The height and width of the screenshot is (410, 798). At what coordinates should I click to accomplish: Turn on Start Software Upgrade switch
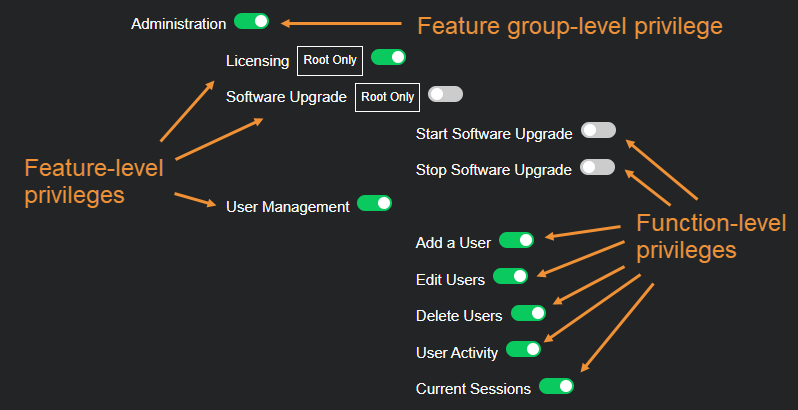point(598,130)
